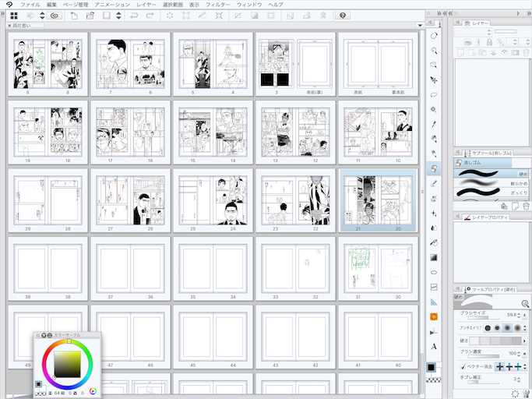Click the help question mark icon
Viewport: 532px width, 399px height.
[343, 16]
